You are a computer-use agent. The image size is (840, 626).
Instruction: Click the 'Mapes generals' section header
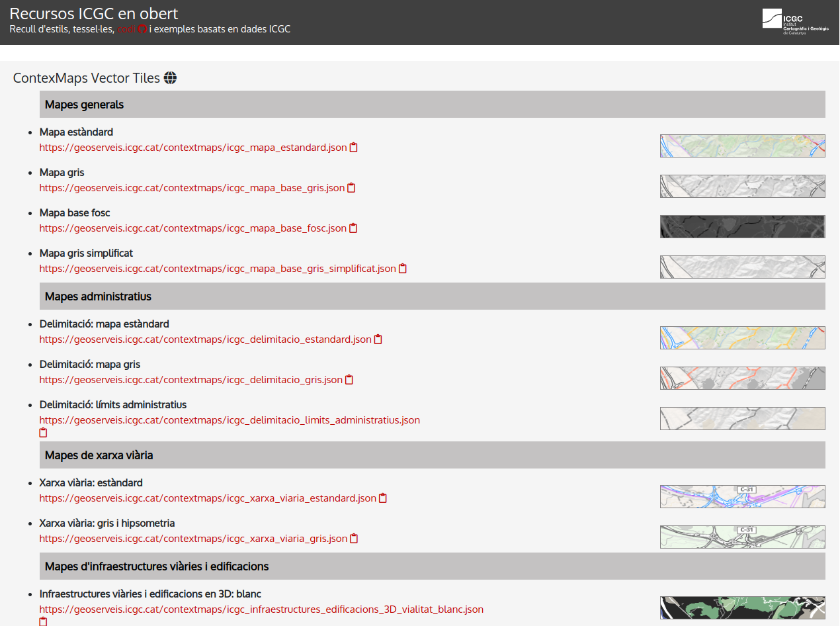[433, 105]
